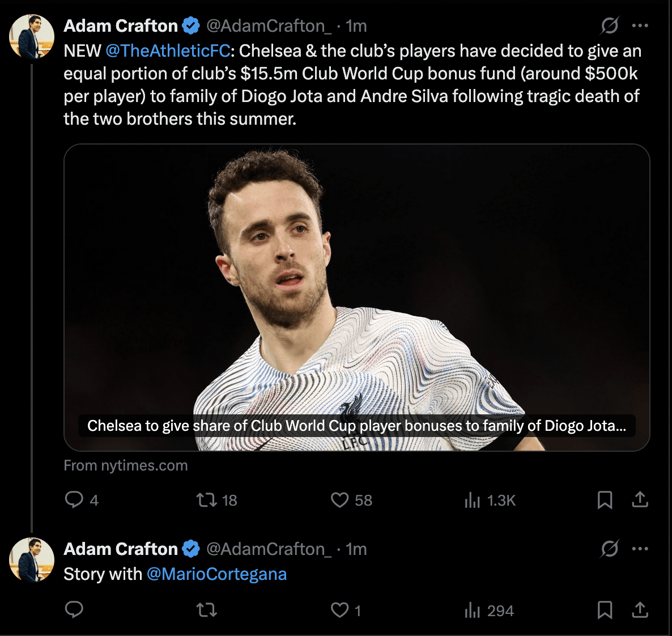Reply to the Chelsea bonus tweet
This screenshot has width=672, height=636.
(74, 499)
